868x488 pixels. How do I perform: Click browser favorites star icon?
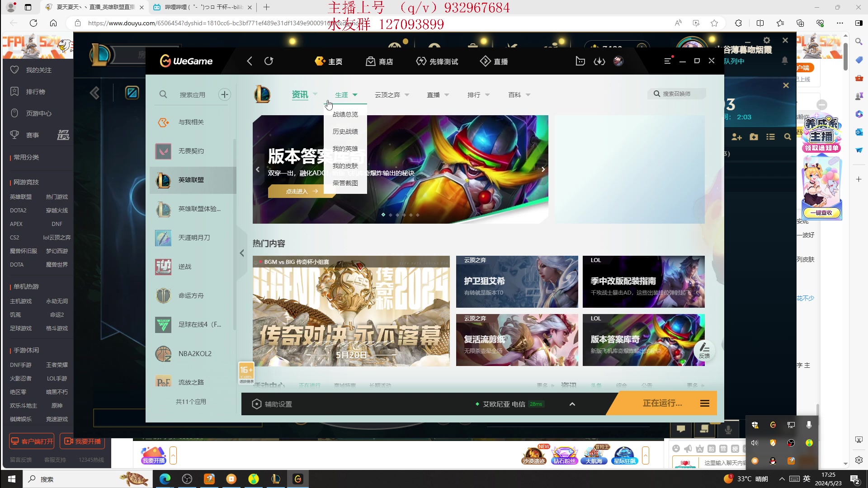(714, 23)
